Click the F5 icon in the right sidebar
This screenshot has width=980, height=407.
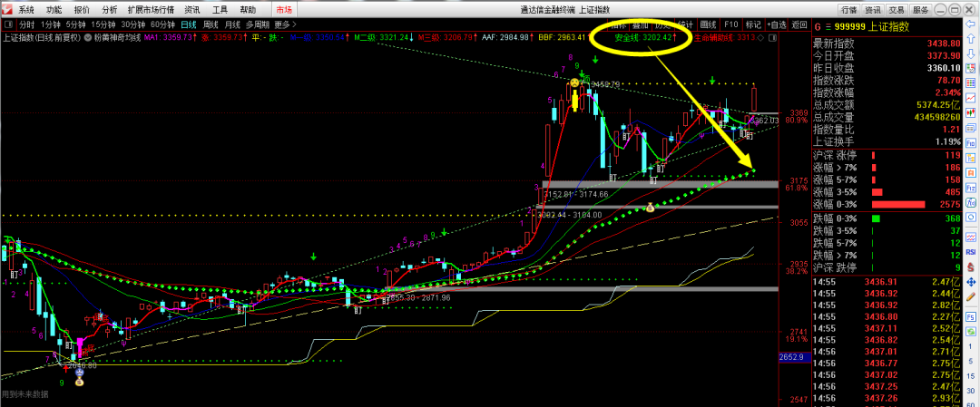(x=971, y=317)
